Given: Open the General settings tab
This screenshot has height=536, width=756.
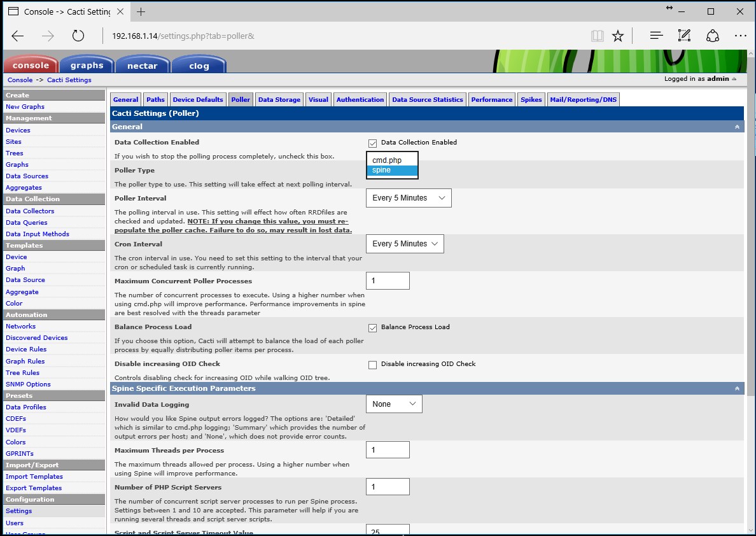Looking at the screenshot, I should (126, 99).
